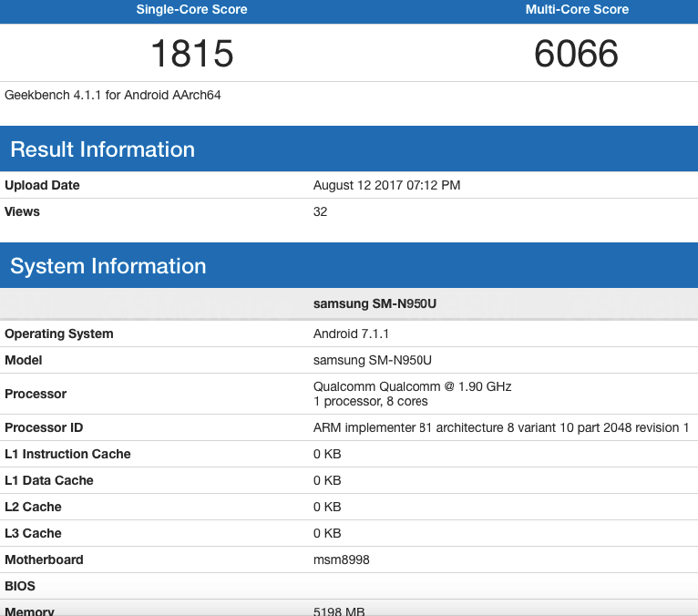The width and height of the screenshot is (698, 616).
Task: Click the Operating System row label
Action: click(59, 334)
